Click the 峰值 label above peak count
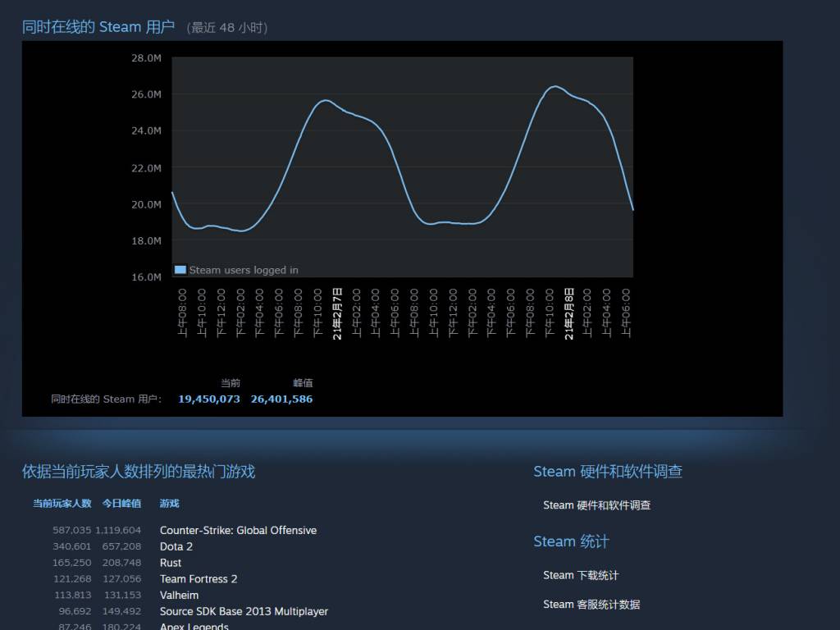 coord(303,383)
